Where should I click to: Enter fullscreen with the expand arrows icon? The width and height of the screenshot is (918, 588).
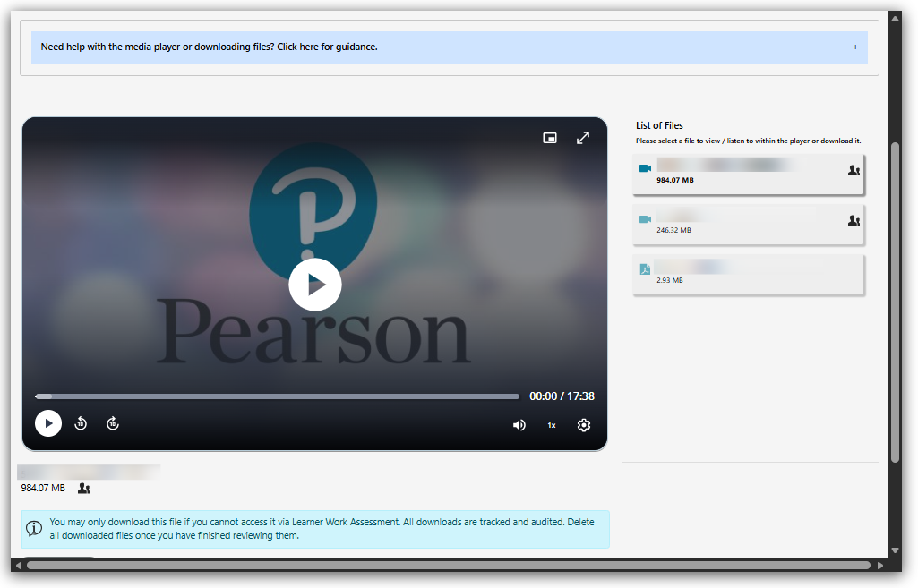tap(582, 138)
